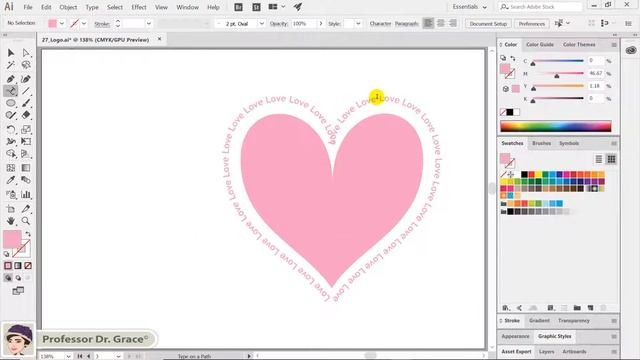Image resolution: width=640 pixels, height=360 pixels.
Task: Click the CMYK color spectrum bar
Action: pyautogui.click(x=556, y=127)
